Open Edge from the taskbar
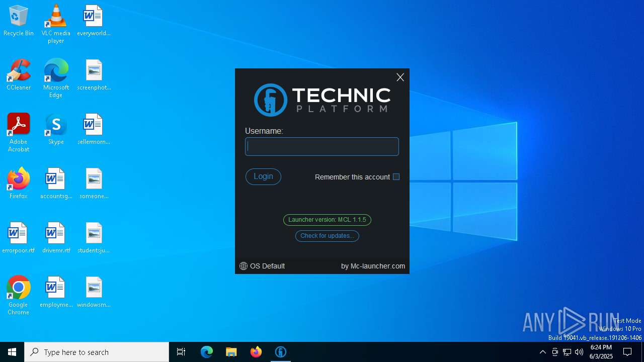The width and height of the screenshot is (644, 362). pos(207,352)
